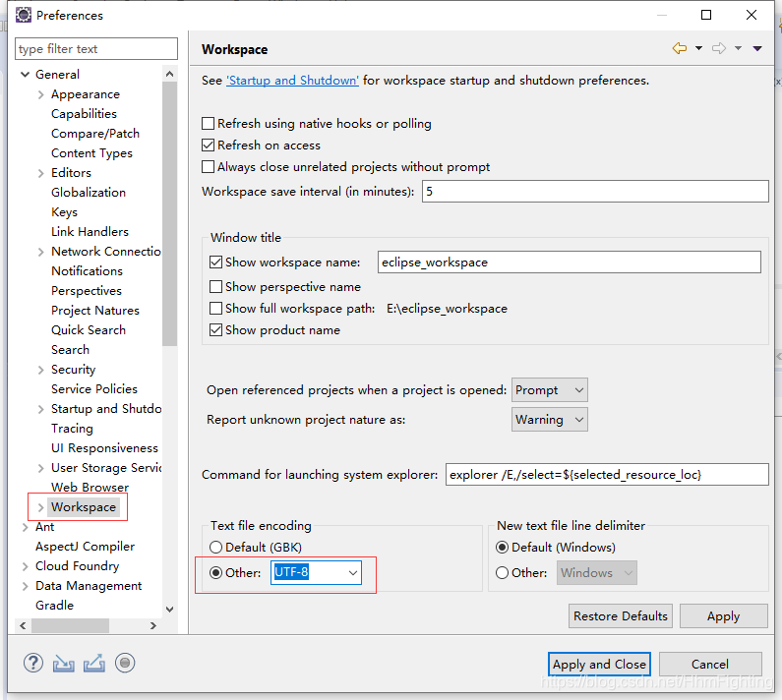782x700 pixels.
Task: Open the back history dropdown arrow
Action: click(x=698, y=48)
